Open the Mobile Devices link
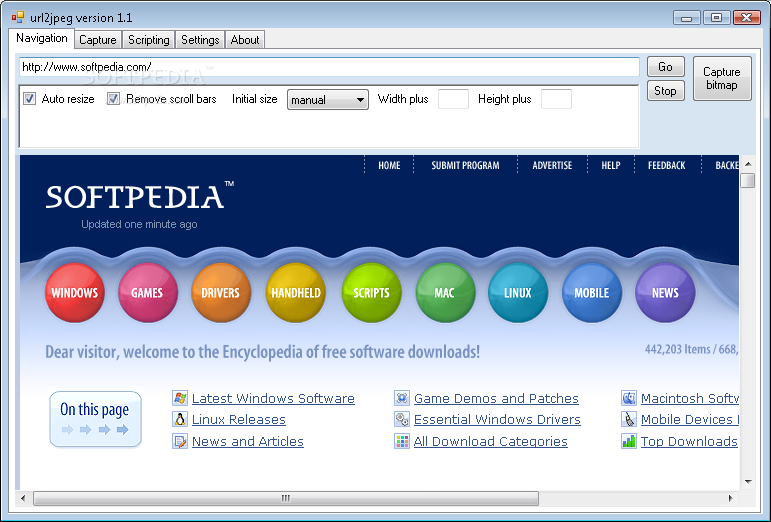Image resolution: width=771 pixels, height=522 pixels. click(x=689, y=419)
